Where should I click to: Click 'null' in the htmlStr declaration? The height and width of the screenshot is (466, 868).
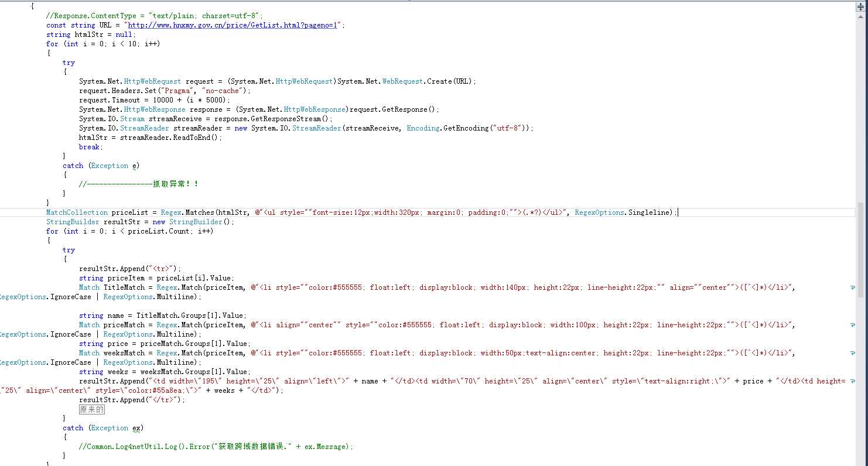point(124,35)
